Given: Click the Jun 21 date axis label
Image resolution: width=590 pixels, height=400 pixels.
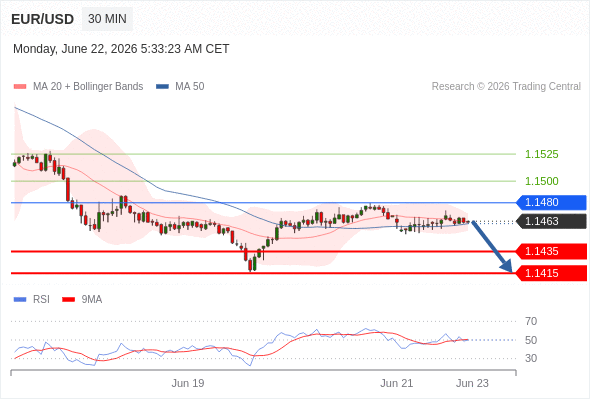Looking at the screenshot, I should 397,383.
